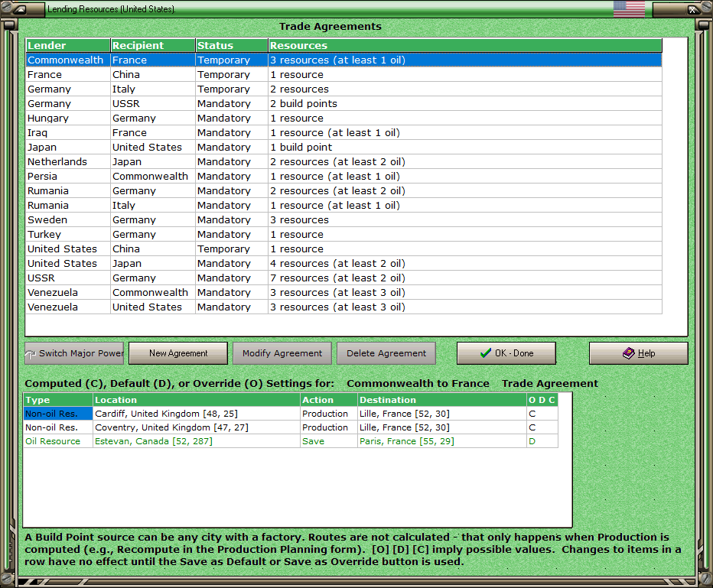Confirm with the OK - Done button
713x588 pixels.
(506, 353)
